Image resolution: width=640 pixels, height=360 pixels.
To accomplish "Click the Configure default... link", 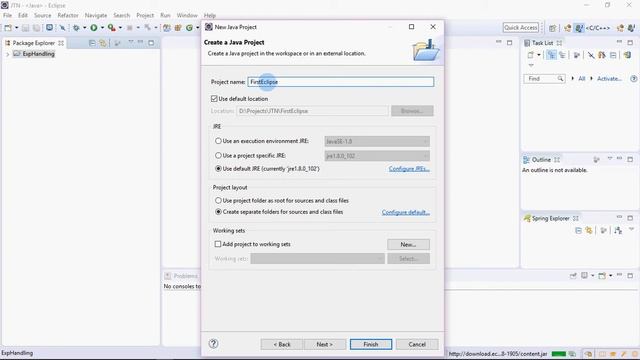I will point(406,212).
